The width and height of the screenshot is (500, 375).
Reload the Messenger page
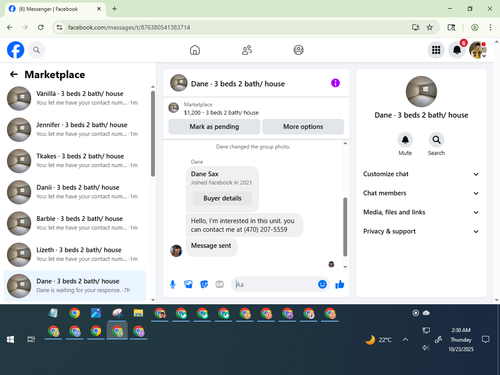click(41, 27)
